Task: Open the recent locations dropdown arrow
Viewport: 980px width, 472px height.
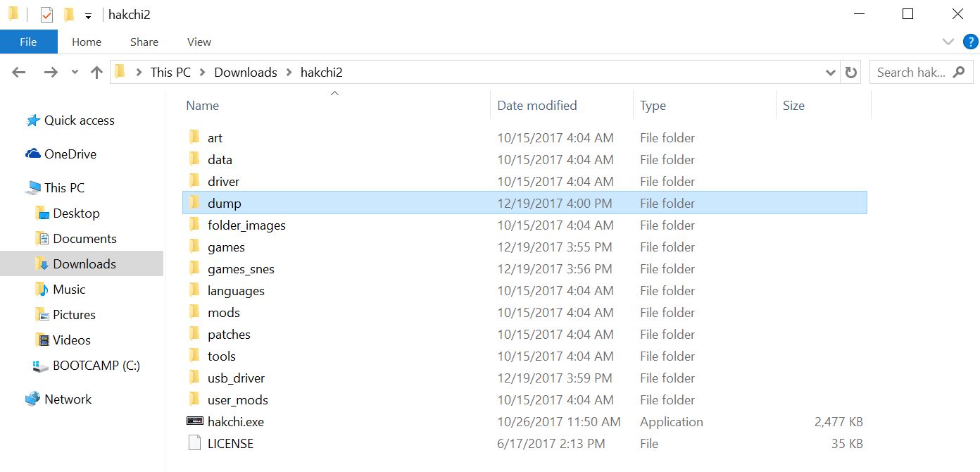Action: [75, 73]
